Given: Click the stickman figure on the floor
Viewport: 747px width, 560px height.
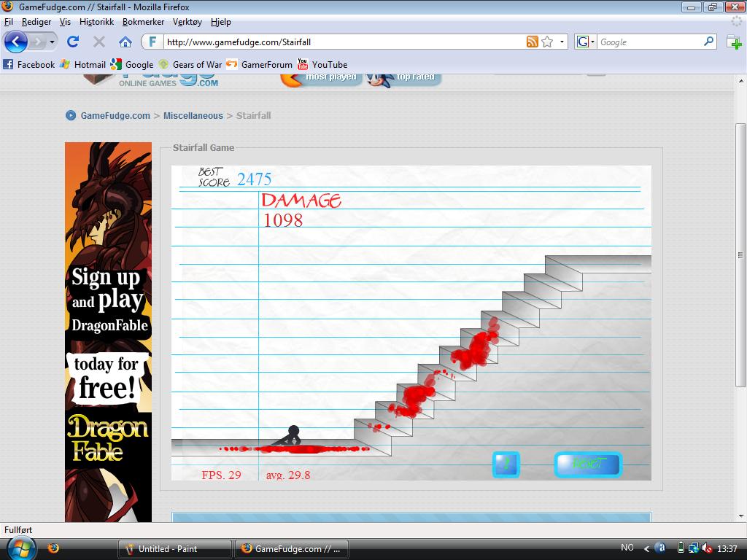Looking at the screenshot, I should coord(287,436).
